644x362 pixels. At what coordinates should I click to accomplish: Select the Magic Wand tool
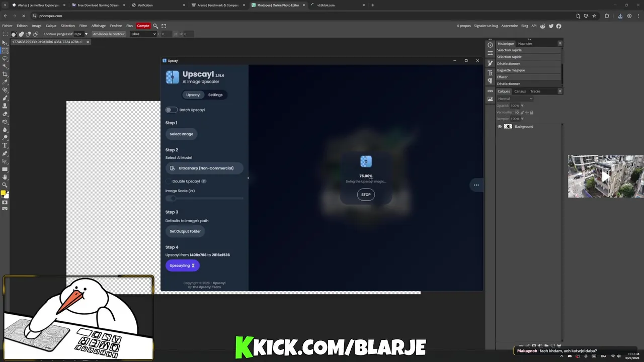point(5,66)
